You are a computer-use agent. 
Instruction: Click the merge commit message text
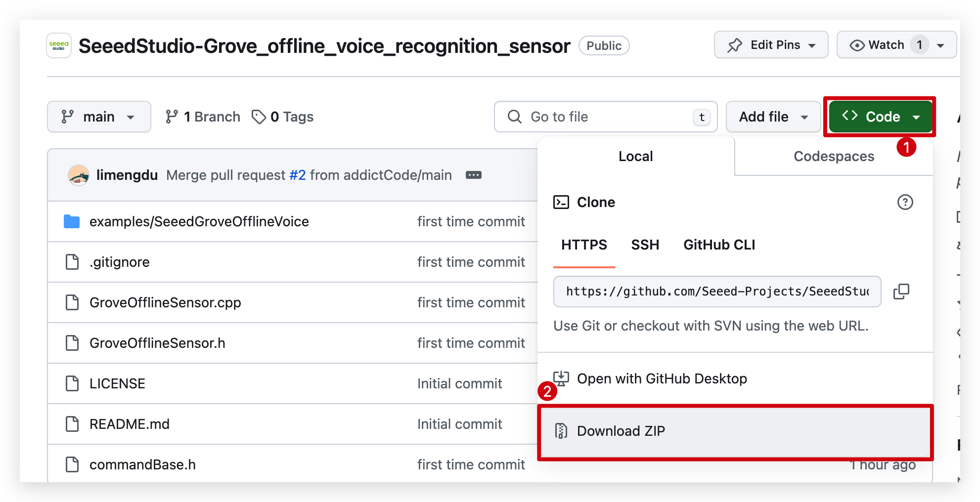pyautogui.click(x=309, y=175)
